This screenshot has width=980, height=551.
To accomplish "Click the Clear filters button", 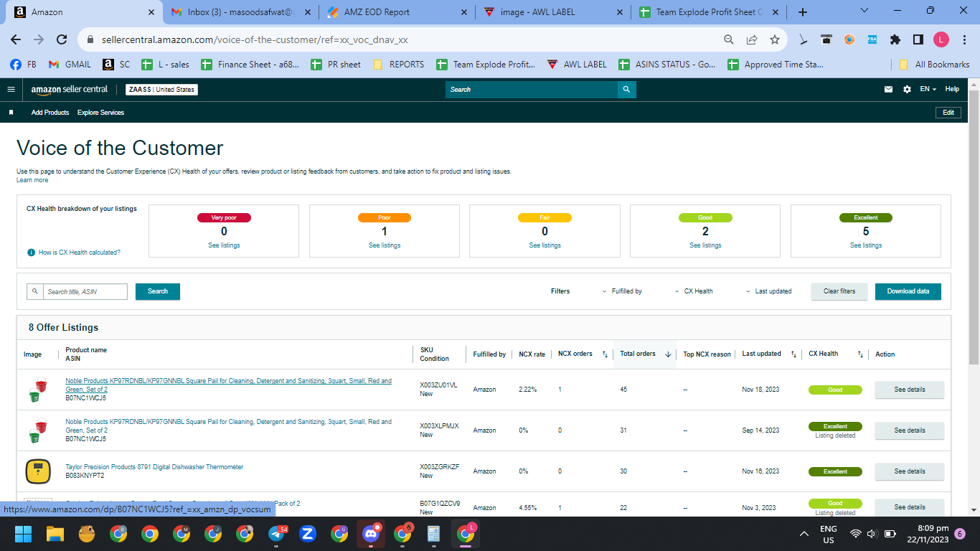I will (839, 291).
